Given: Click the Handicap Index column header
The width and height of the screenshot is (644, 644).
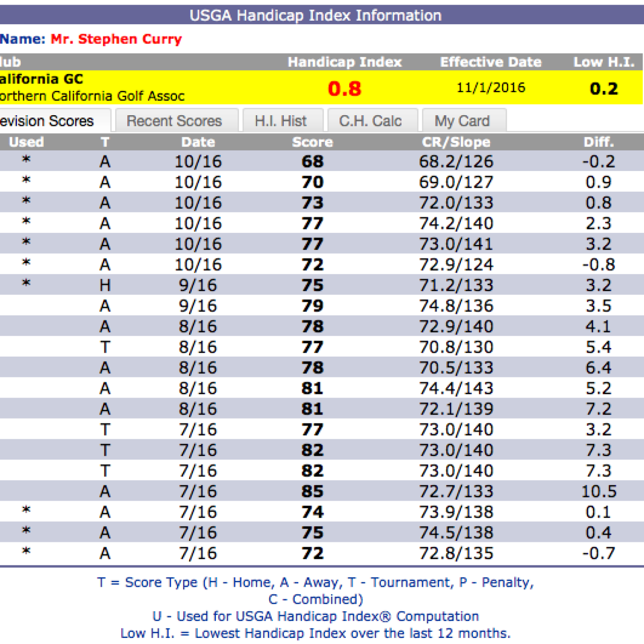Looking at the screenshot, I should click(345, 62).
